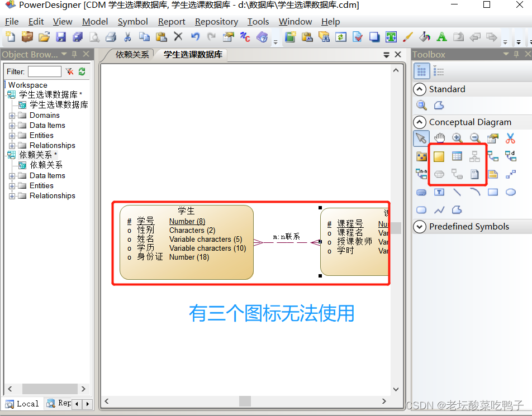Select the Text tool in Toolbox
This screenshot has height=416, width=532.
[x=439, y=192]
